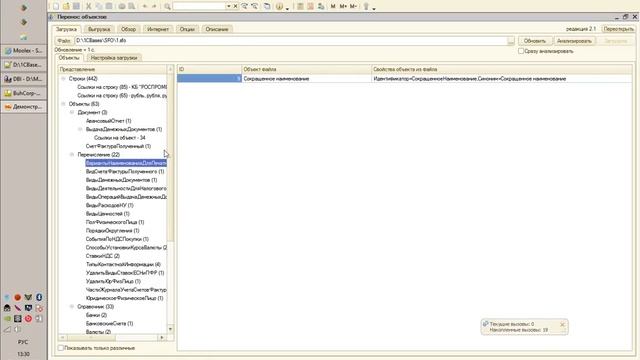
Task: Click the Paste toolbar icon
Action: (x=109, y=6)
